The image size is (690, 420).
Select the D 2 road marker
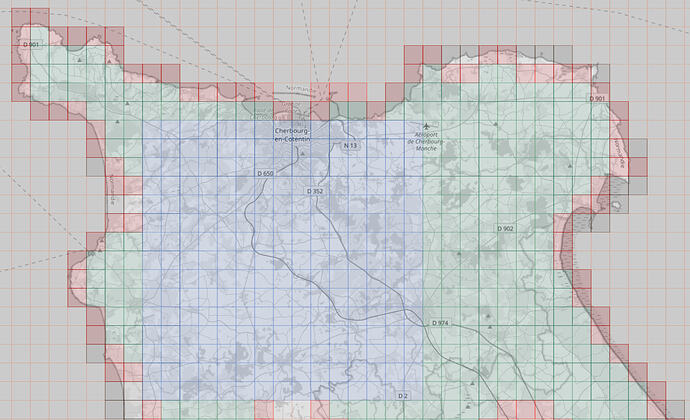403,396
